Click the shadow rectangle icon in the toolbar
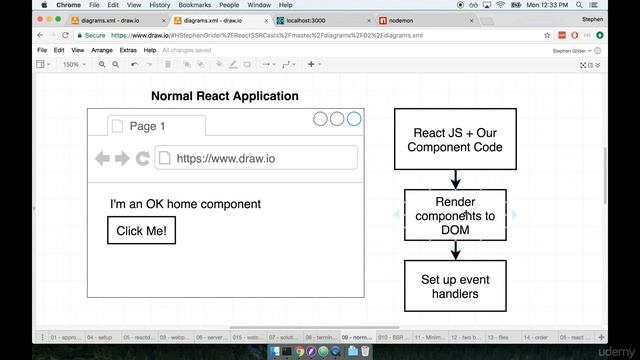640x360 pixels. coord(247,64)
